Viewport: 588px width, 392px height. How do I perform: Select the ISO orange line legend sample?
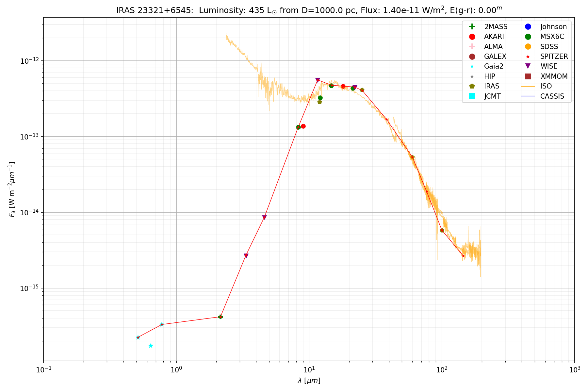click(528, 86)
